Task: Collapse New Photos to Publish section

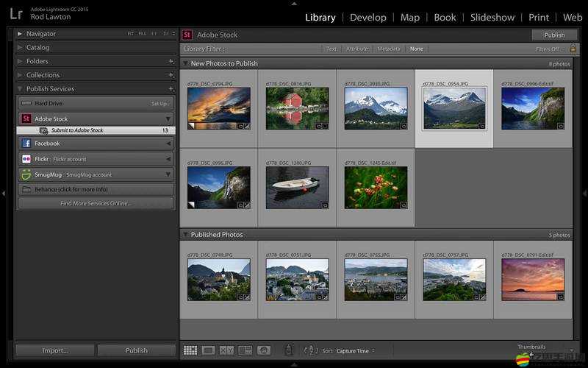Action: click(185, 63)
